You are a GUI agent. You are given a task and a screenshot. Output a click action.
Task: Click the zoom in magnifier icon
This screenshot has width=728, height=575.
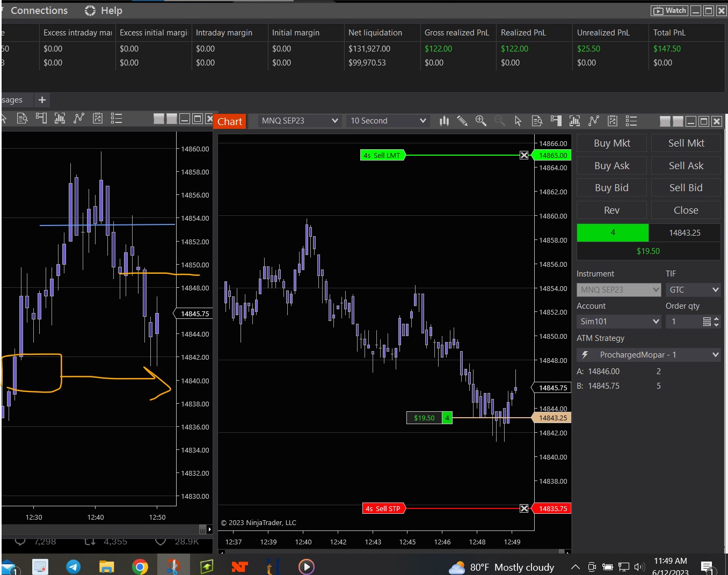[x=481, y=121]
